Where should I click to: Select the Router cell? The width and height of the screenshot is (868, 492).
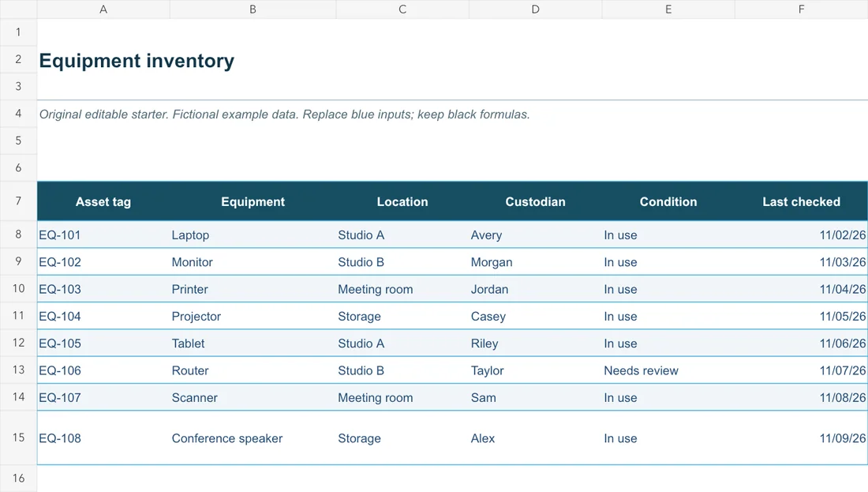[x=253, y=370]
